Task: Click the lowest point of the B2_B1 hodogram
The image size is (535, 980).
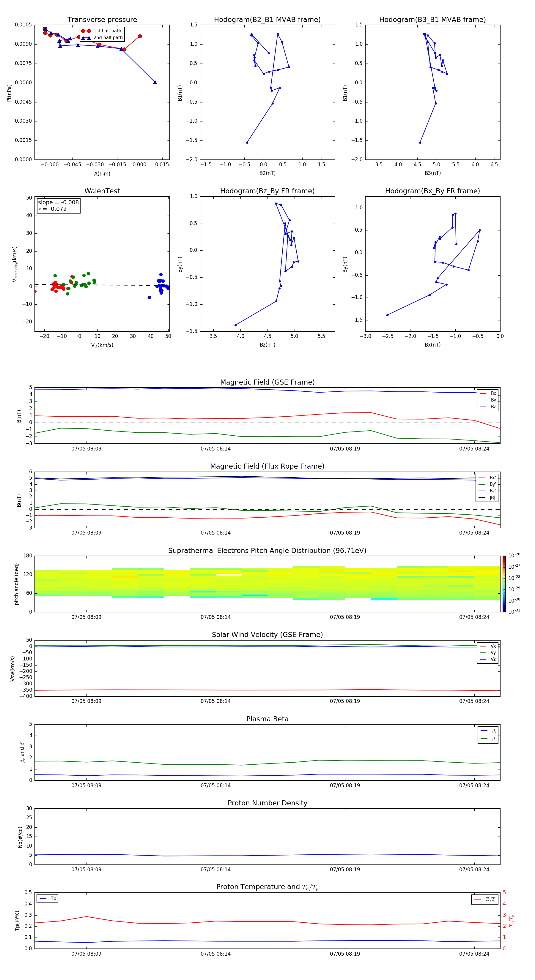Action: [247, 143]
